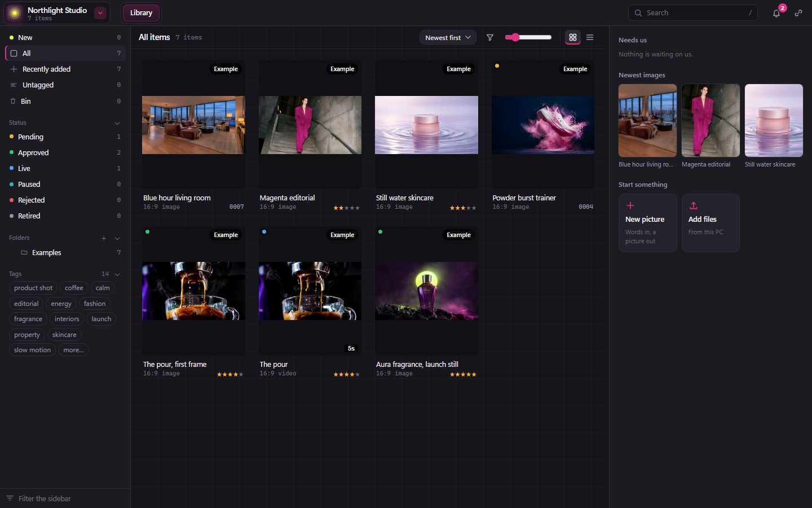Click the link icon beside notifications
Viewport: 812px width, 508px height.
coord(798,13)
